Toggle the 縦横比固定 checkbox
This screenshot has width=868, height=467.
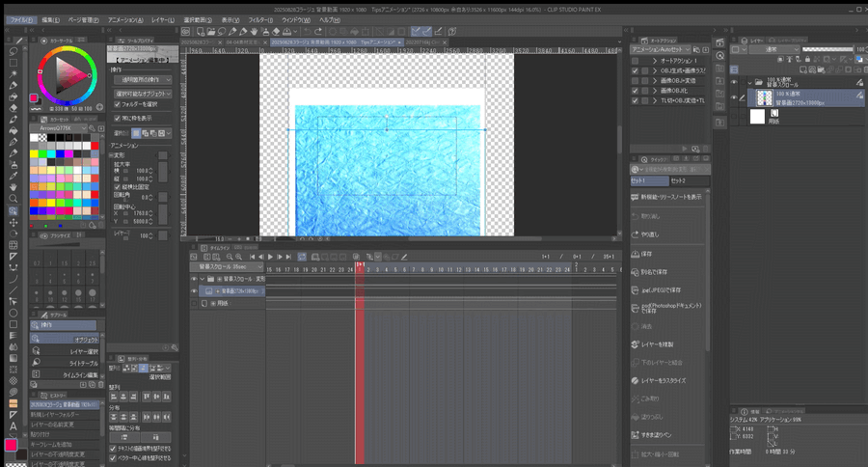[117, 185]
